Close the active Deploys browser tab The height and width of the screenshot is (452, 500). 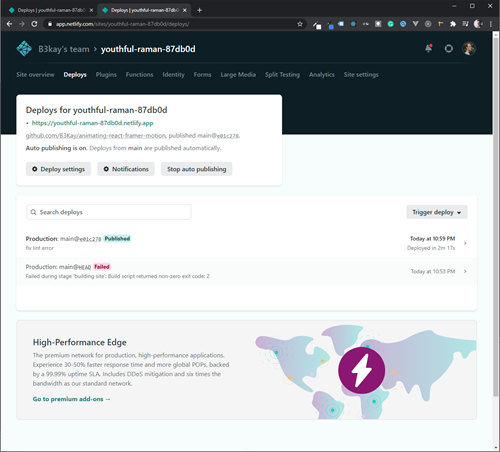pyautogui.click(x=185, y=10)
